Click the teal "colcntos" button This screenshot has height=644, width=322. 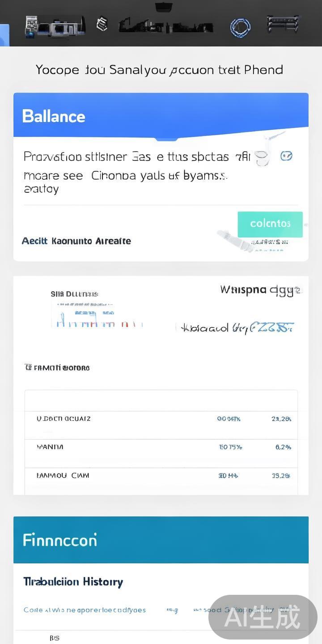click(x=270, y=224)
